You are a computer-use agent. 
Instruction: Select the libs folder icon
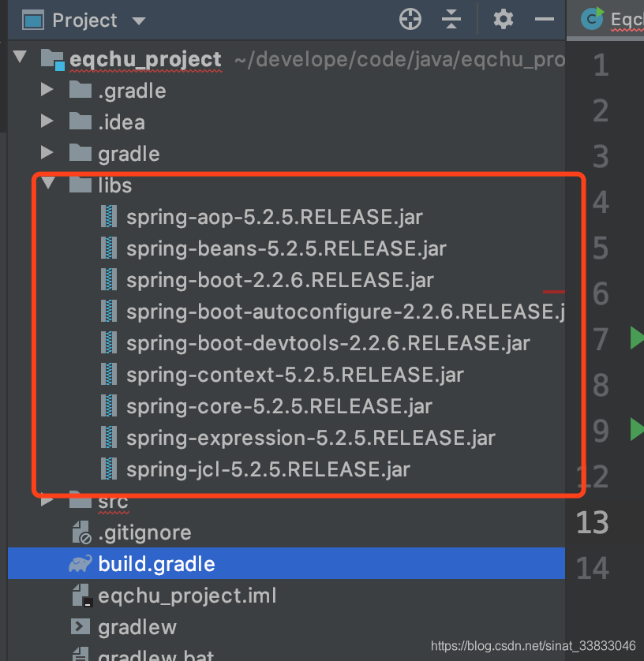coord(80,185)
